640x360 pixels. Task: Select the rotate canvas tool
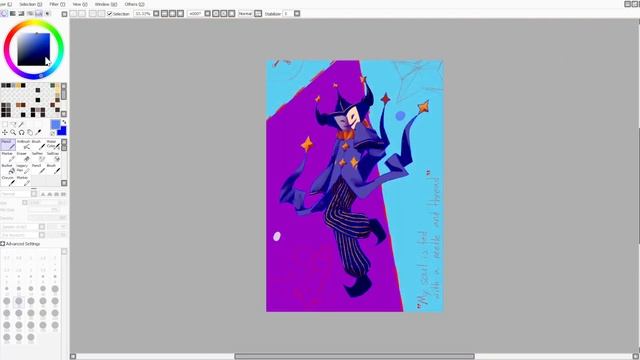[x=22, y=132]
